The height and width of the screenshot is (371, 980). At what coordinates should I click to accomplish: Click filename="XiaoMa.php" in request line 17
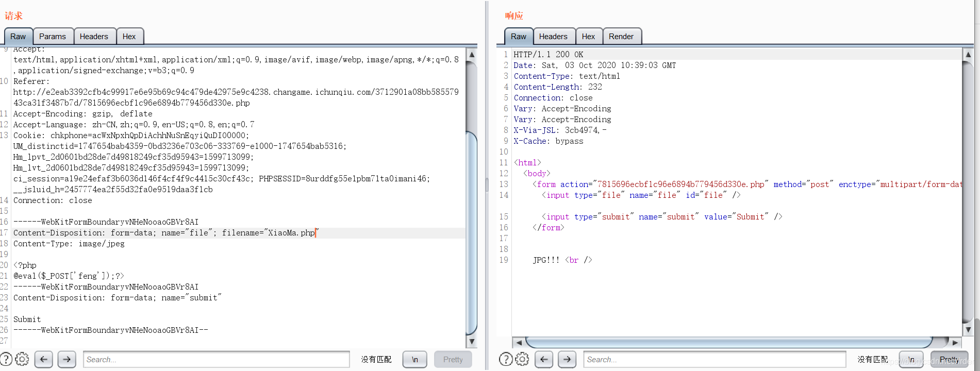tap(271, 233)
